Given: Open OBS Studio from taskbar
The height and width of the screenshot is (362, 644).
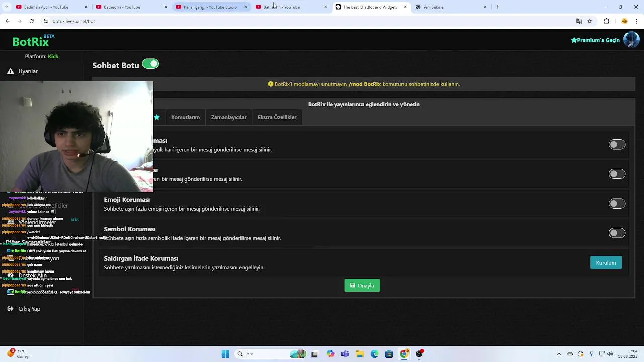Looking at the screenshot, I should 419,354.
